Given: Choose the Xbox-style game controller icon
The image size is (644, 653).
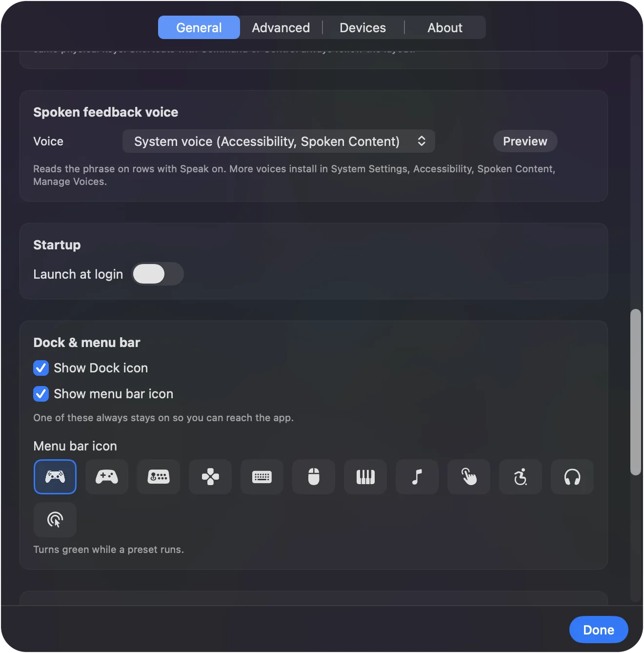Looking at the screenshot, I should (x=107, y=477).
